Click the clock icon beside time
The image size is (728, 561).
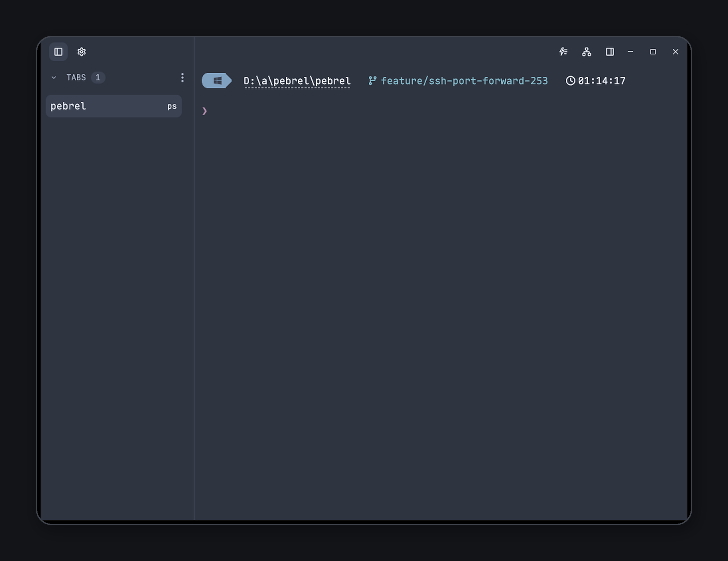tap(570, 81)
